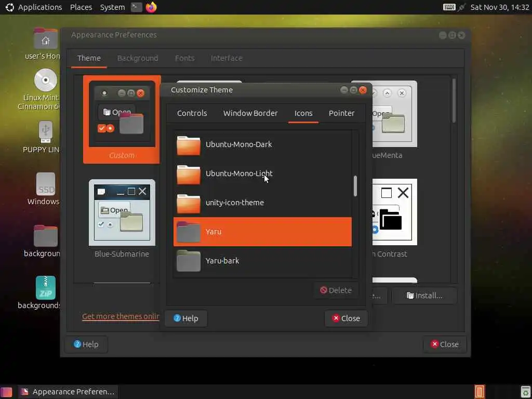Open Fonts tab in Appearance Preferences
Screen dimensions: 532x399
184,58
